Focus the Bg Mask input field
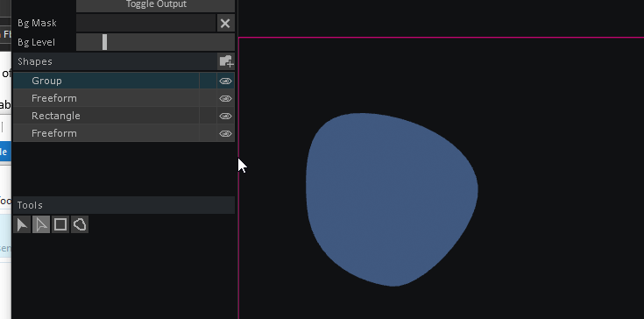 pyautogui.click(x=146, y=23)
